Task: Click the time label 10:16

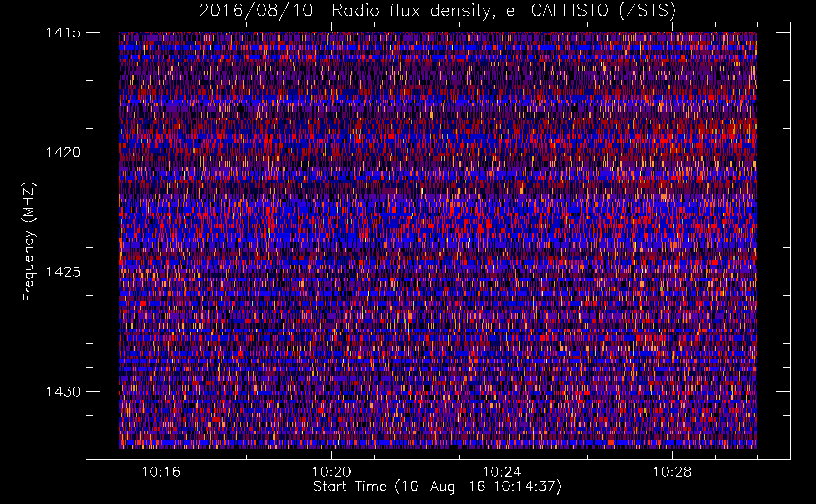Action: click(161, 472)
